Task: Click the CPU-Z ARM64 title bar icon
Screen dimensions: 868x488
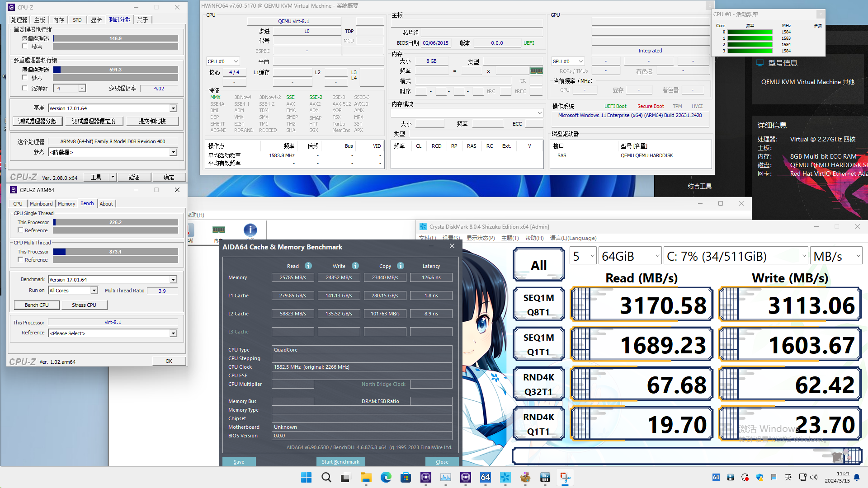Action: pyautogui.click(x=14, y=190)
